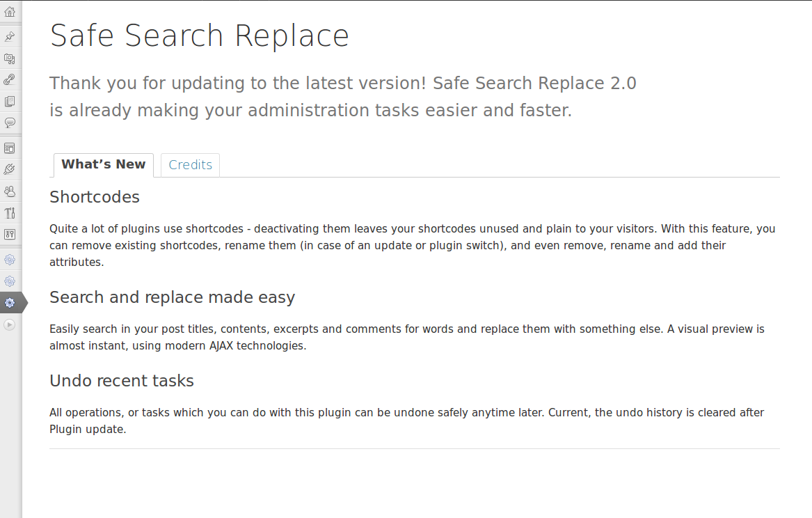
Task: Click the Safe Search Replace page title
Action: tap(200, 36)
